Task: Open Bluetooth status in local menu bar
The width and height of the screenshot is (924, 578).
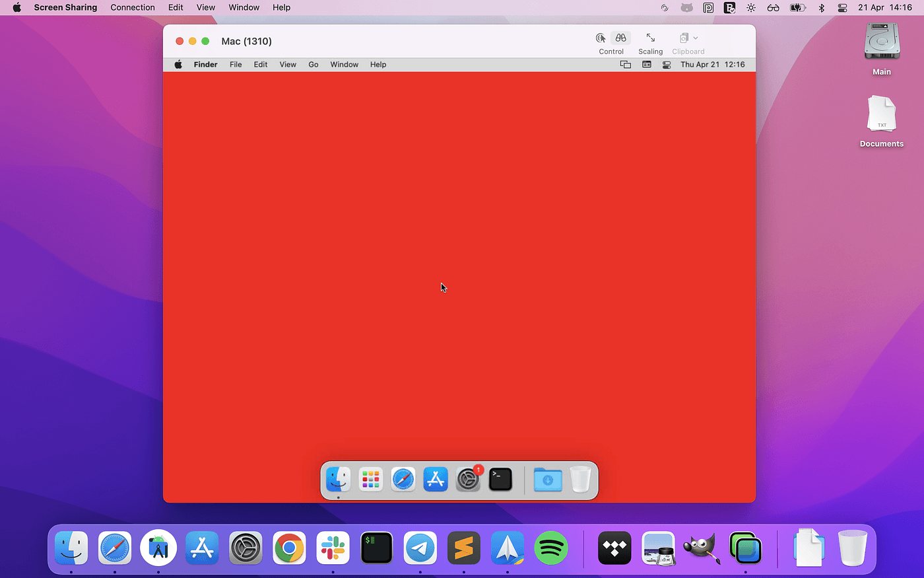Action: 822,8
